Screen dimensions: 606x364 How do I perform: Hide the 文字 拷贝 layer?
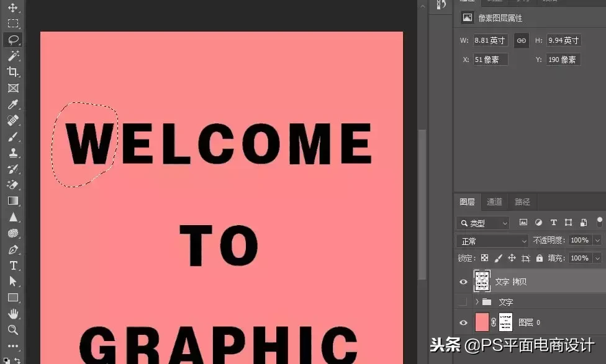463,282
